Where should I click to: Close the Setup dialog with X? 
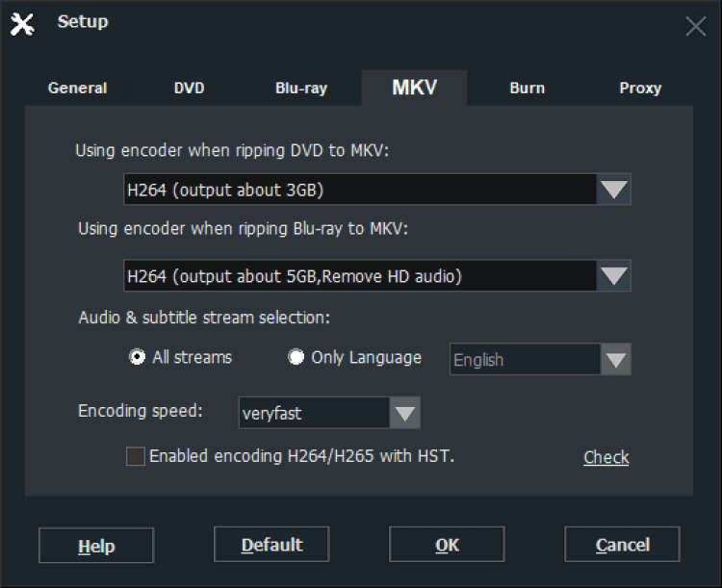pyautogui.click(x=695, y=27)
